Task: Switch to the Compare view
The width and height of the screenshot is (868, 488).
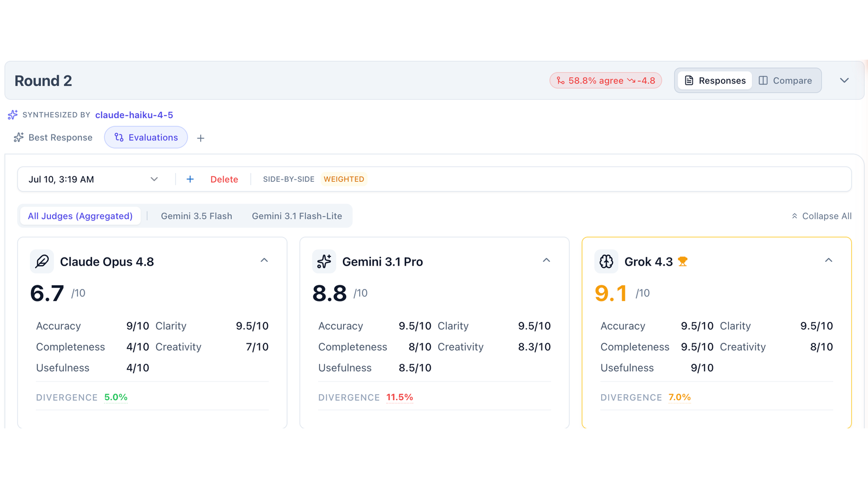Action: (785, 80)
